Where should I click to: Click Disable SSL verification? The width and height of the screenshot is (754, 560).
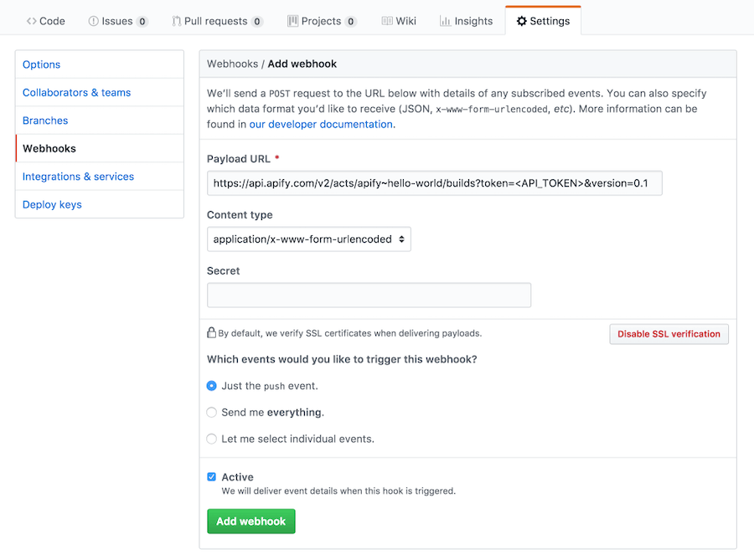pos(669,333)
